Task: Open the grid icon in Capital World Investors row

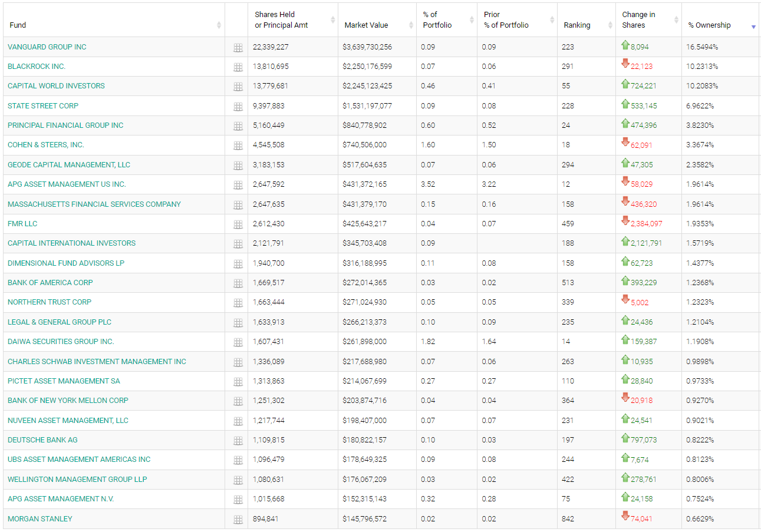Action: tap(238, 87)
